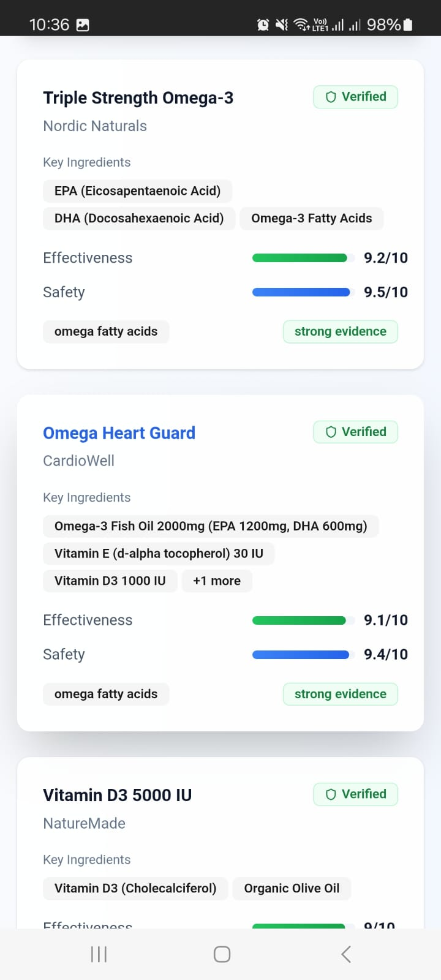Viewport: 441px width, 980px height.
Task: Tap 'strong evidence' badge on Nordic Naturals card
Action: (x=340, y=331)
